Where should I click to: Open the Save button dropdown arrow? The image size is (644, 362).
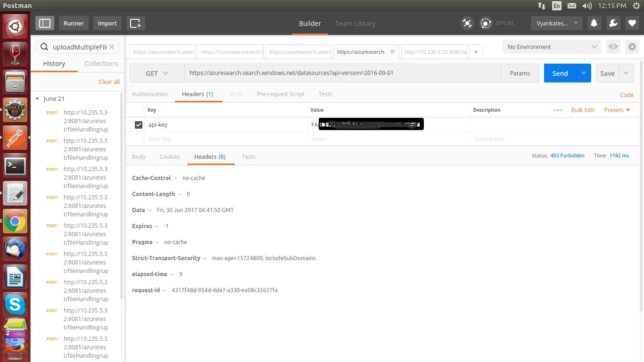pyautogui.click(x=626, y=73)
